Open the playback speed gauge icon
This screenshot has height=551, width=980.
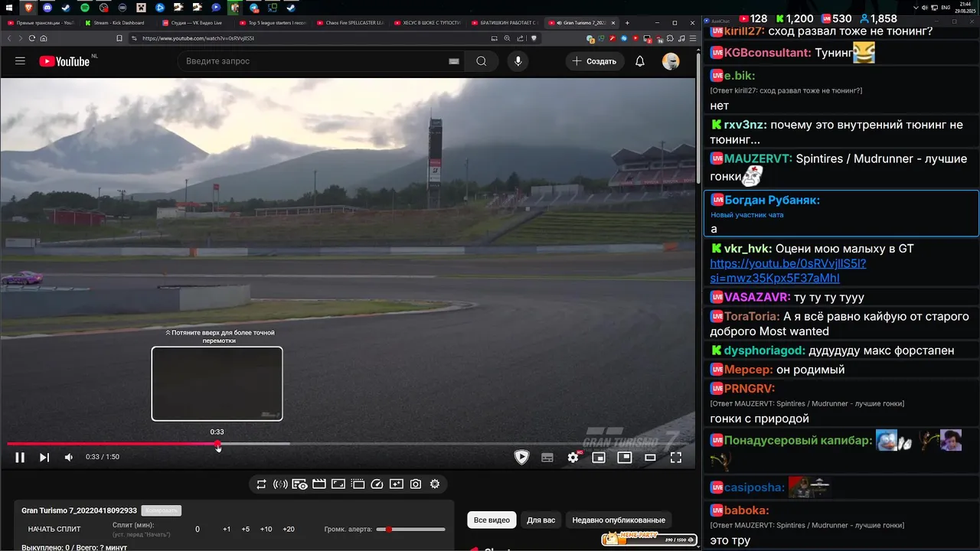coord(377,484)
